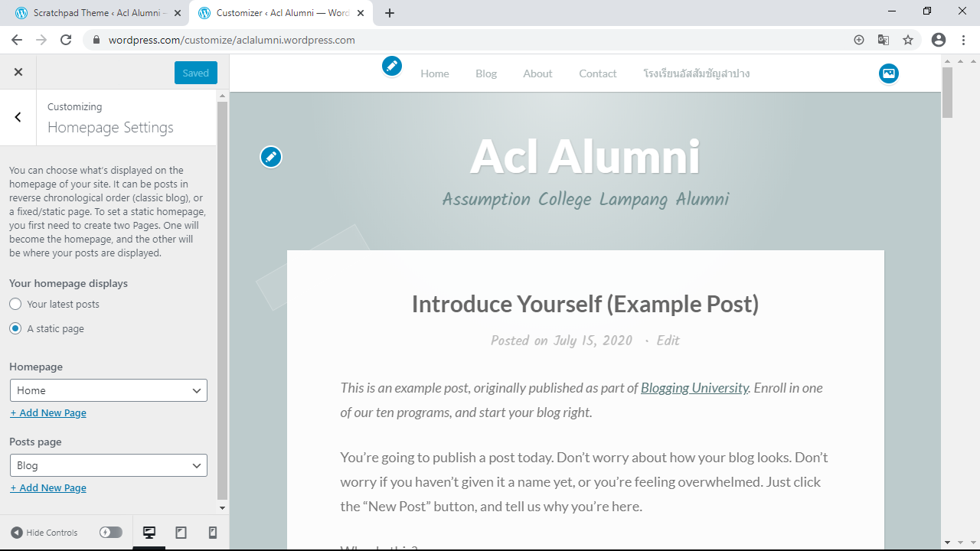Click the pencil edit shortcut near site title
Viewport: 980px width, 551px height.
point(270,157)
